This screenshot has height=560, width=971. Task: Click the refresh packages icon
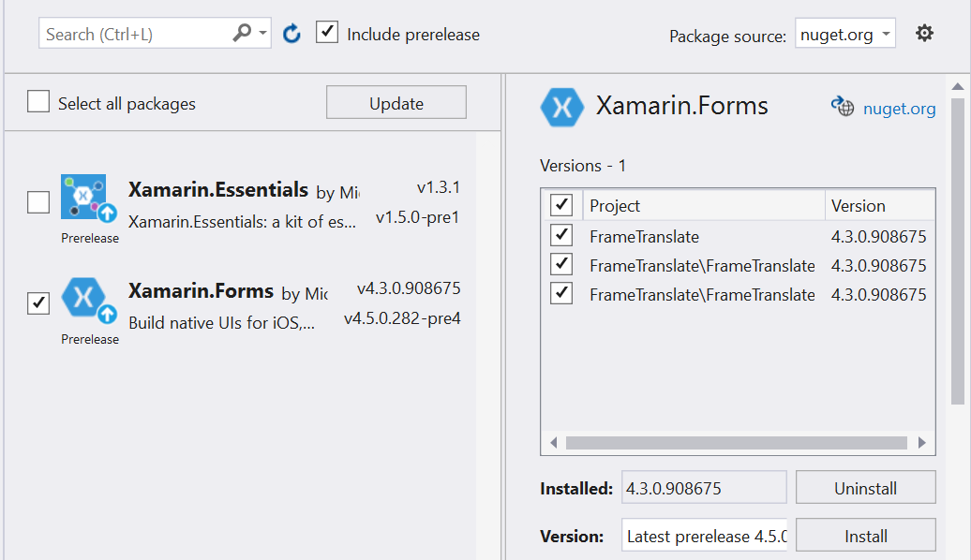pyautogui.click(x=291, y=34)
